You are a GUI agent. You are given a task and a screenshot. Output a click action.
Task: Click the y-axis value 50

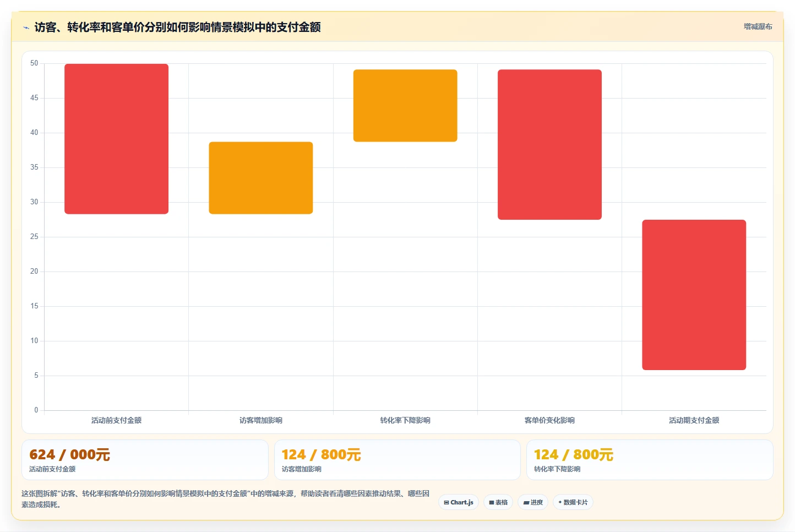(34, 63)
